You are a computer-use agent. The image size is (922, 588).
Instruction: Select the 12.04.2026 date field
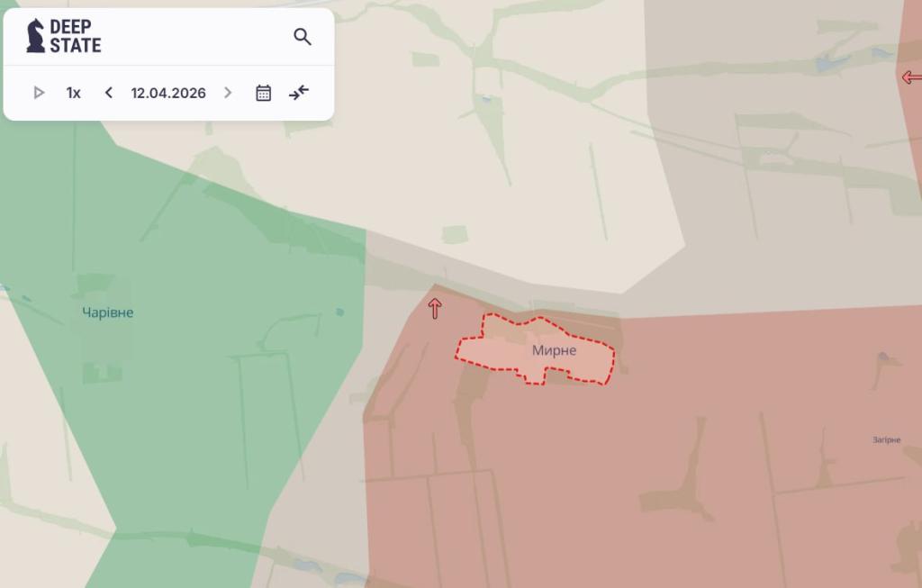coord(168,93)
